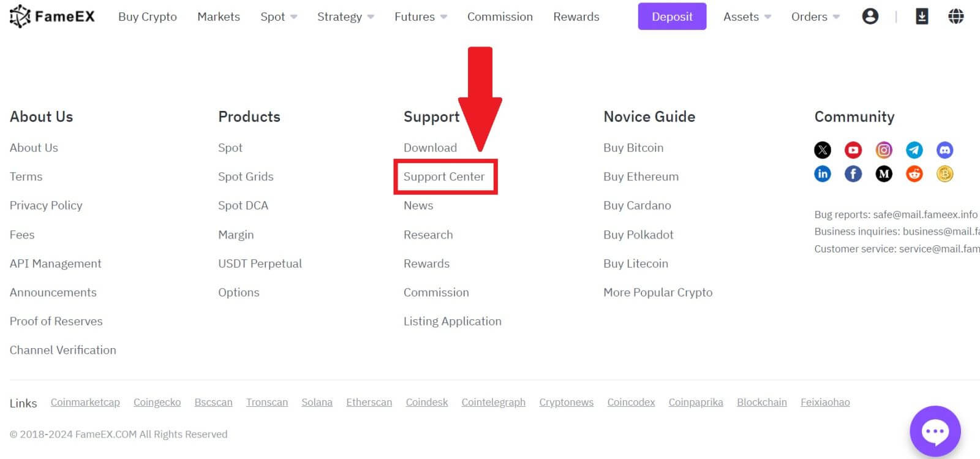Viewport: 980px width, 459px height.
Task: Open the Bitcointalk coin icon
Action: pyautogui.click(x=945, y=173)
